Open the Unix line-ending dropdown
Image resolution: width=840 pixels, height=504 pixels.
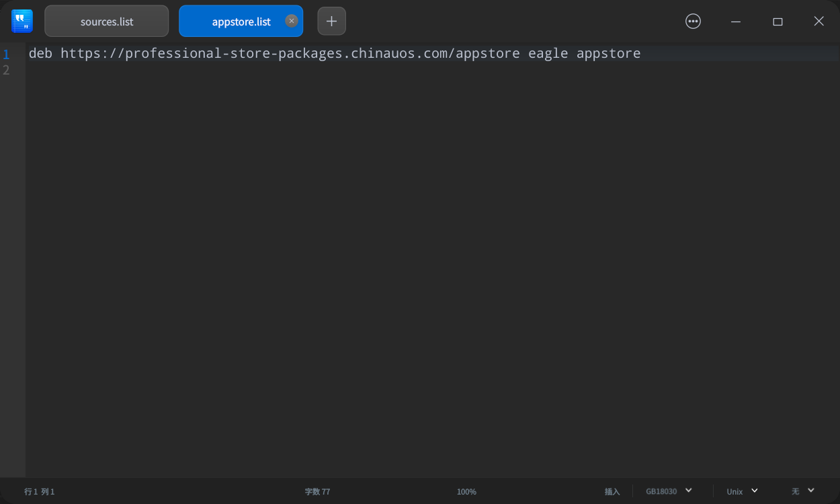(x=741, y=491)
